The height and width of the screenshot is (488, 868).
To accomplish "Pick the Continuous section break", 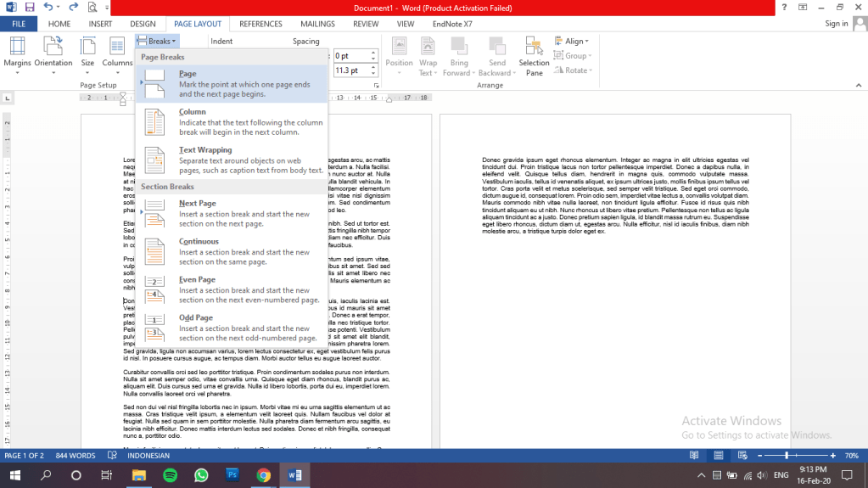I will 231,252.
